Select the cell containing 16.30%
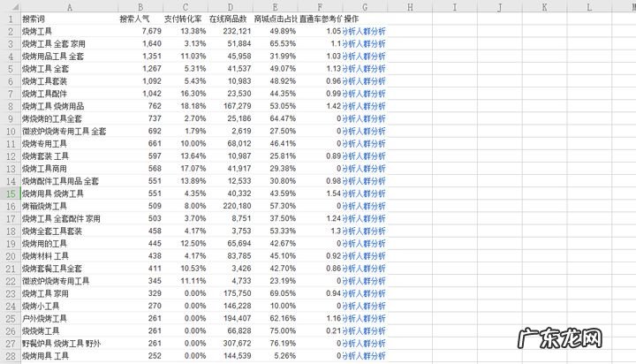Screen dimensions: 636x364 click(185, 94)
